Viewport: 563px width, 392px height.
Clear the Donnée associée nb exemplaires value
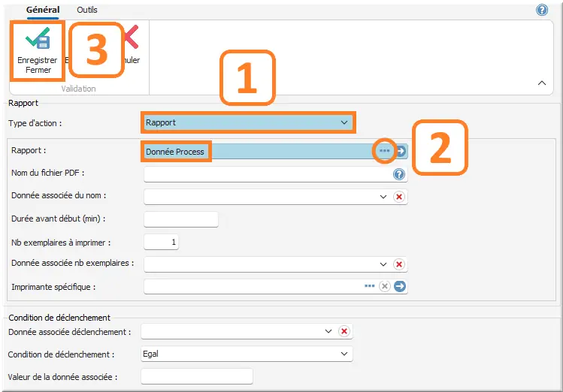(399, 264)
